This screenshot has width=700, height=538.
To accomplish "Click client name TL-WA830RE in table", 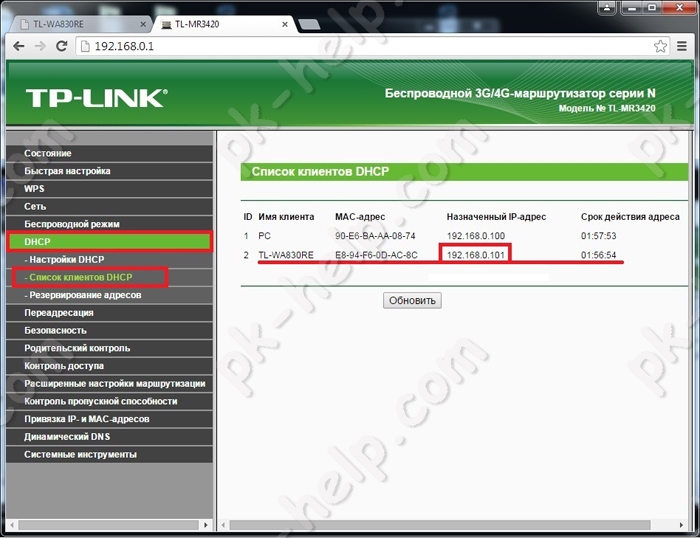I will coord(286,255).
